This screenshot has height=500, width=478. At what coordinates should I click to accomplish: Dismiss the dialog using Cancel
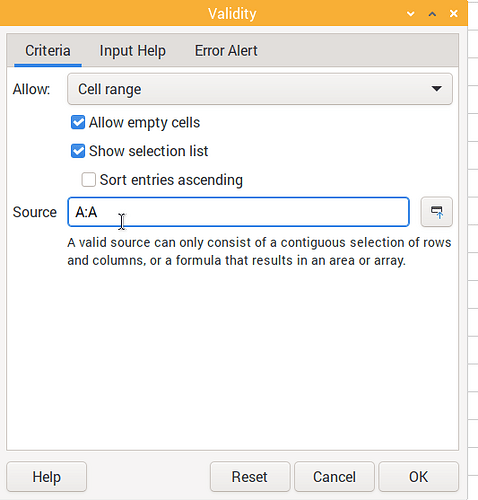click(334, 477)
